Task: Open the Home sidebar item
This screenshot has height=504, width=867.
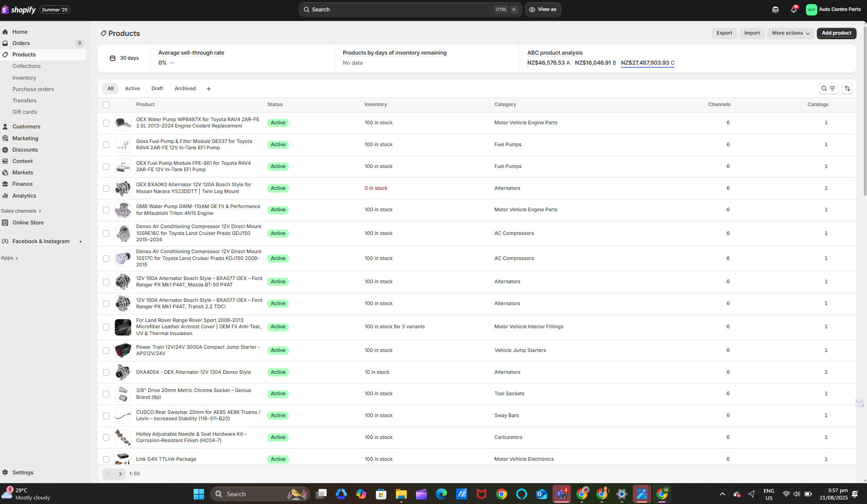Action: (x=20, y=32)
